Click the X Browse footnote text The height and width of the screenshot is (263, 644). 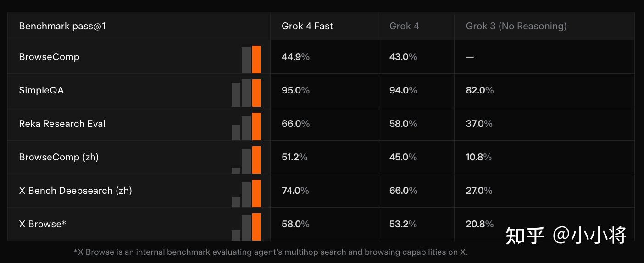pos(271,252)
